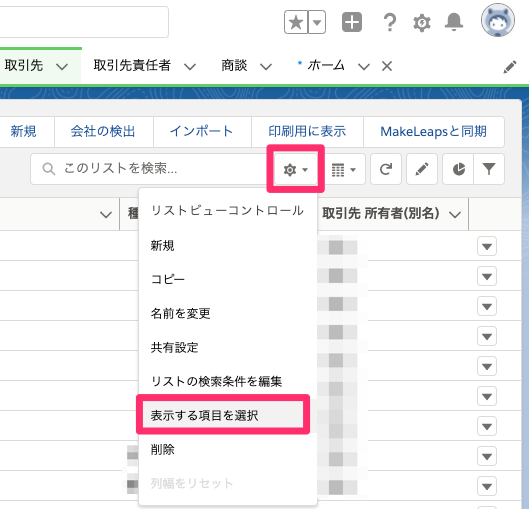The image size is (529, 509).
Task: Click the global search box at top
Action: 84,22
